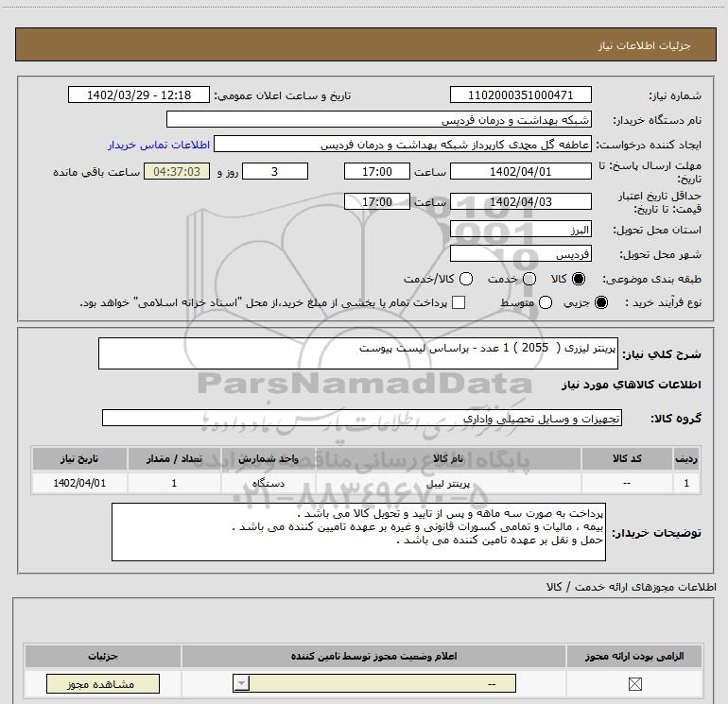Open the license status dropdown
The image size is (728, 704).
pyautogui.click(x=374, y=683)
